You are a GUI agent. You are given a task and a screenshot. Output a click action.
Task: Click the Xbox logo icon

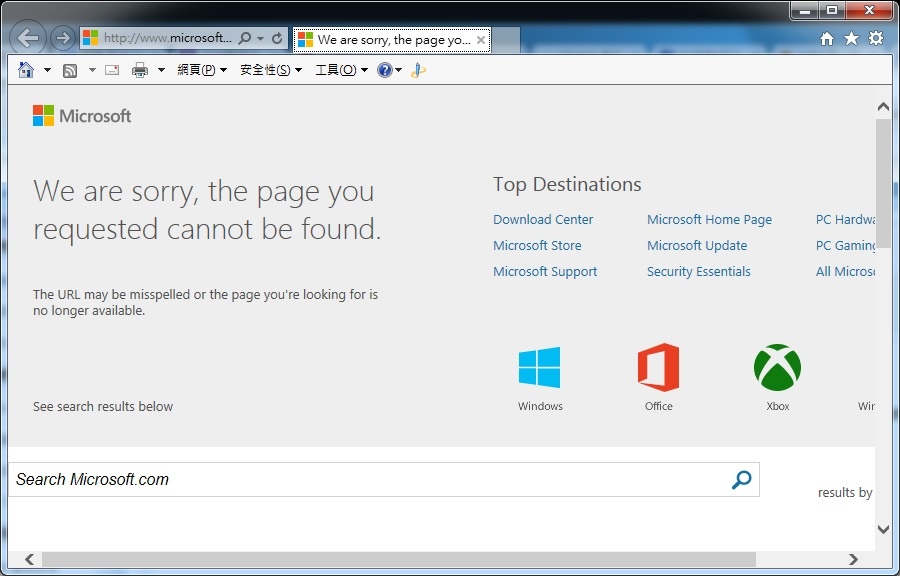tap(777, 367)
